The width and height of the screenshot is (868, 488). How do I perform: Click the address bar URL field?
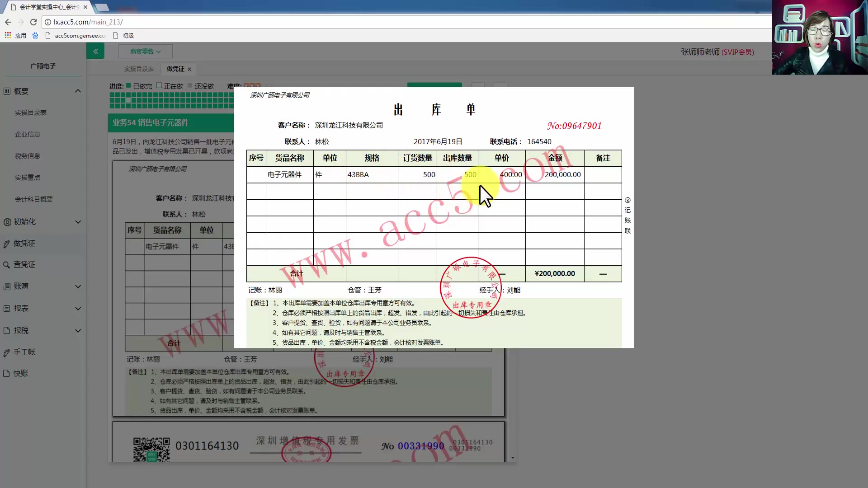pos(407,22)
